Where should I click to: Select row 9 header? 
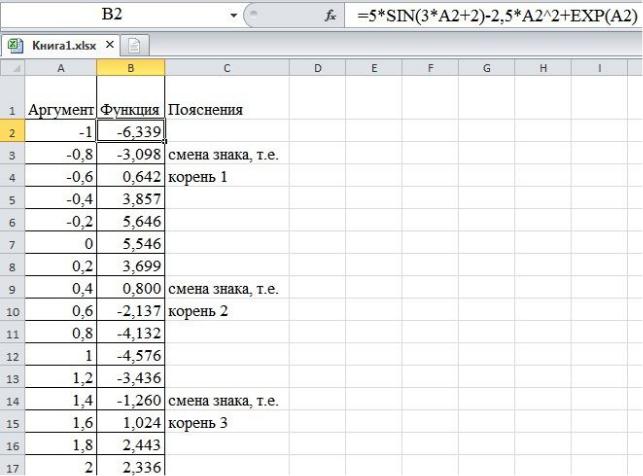click(x=13, y=288)
